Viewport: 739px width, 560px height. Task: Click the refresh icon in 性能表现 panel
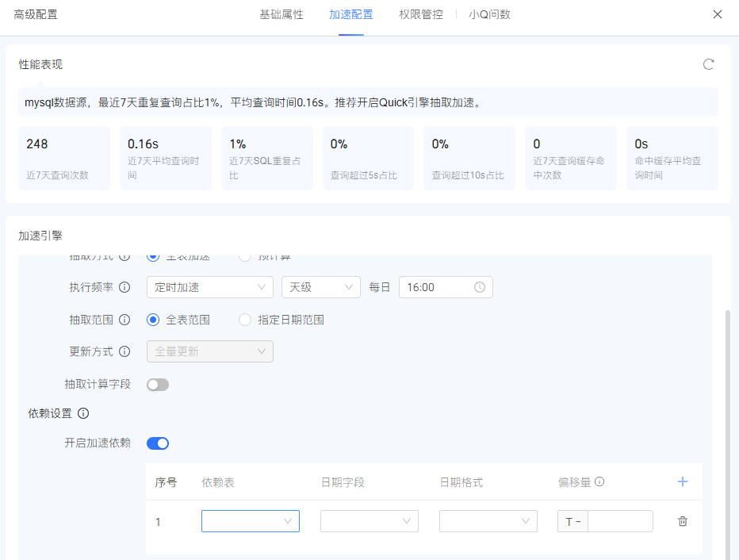[x=709, y=64]
